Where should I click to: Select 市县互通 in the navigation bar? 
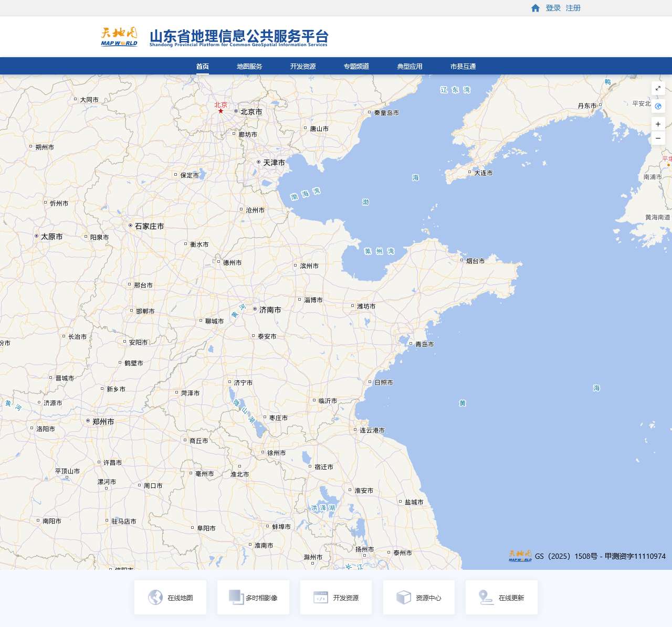point(463,67)
